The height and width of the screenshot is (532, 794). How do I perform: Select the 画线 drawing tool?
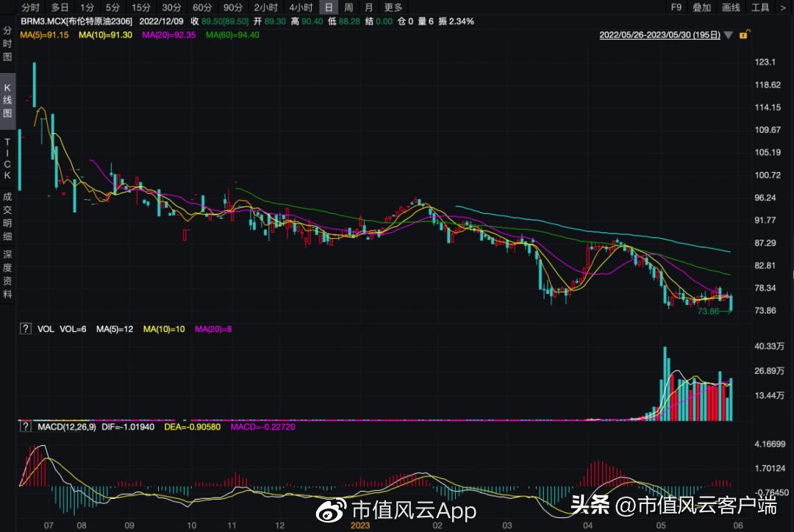[731, 7]
